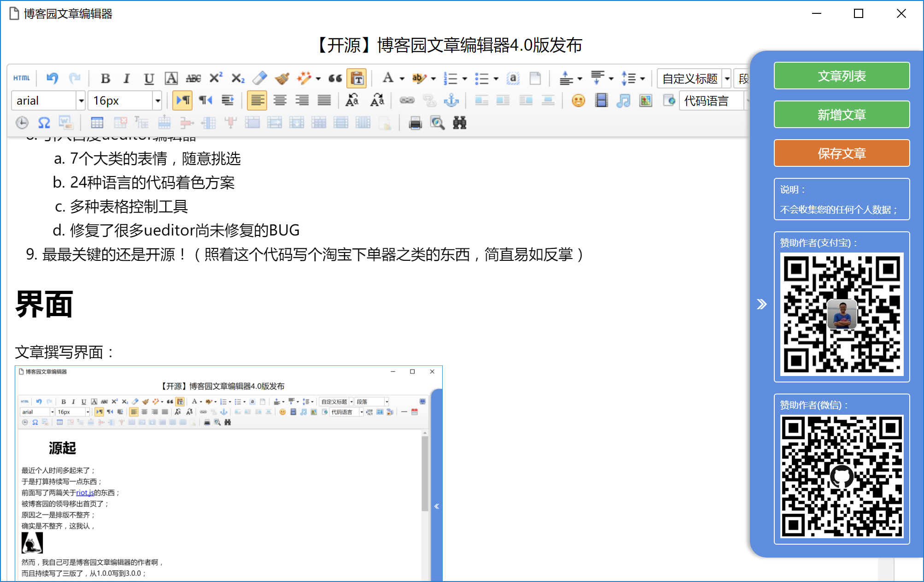The width and height of the screenshot is (924, 582).
Task: Apply strikethrough formatting
Action: pos(193,78)
